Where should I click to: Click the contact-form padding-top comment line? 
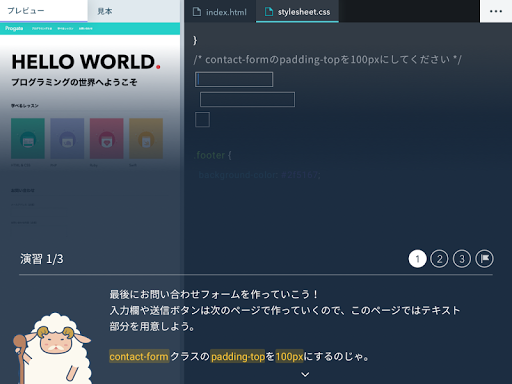click(327, 60)
